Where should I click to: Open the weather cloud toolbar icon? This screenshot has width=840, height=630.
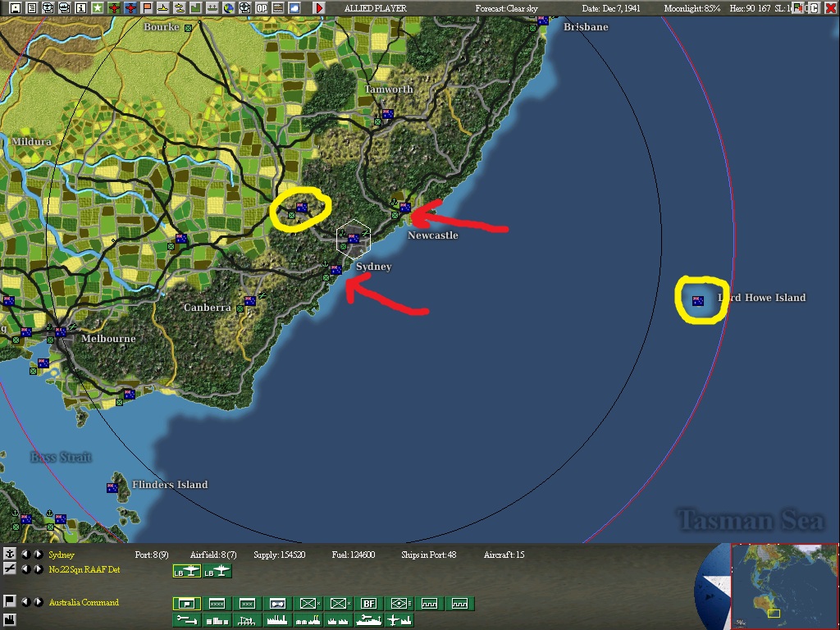click(x=294, y=8)
